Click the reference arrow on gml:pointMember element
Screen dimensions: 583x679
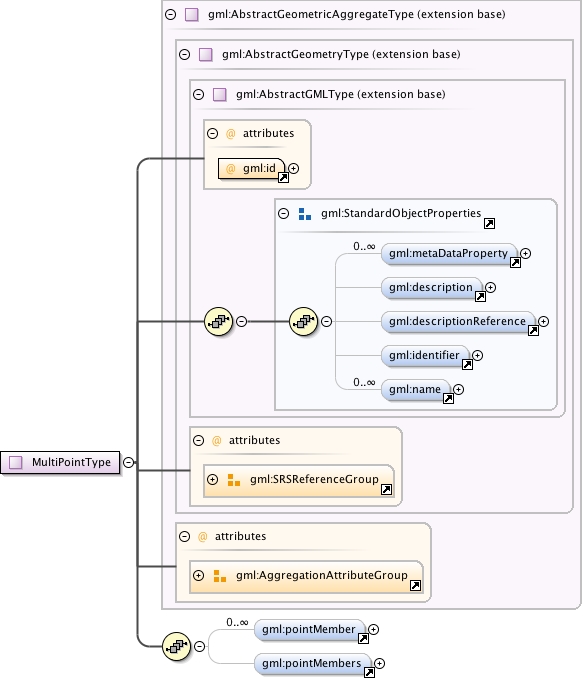363,638
